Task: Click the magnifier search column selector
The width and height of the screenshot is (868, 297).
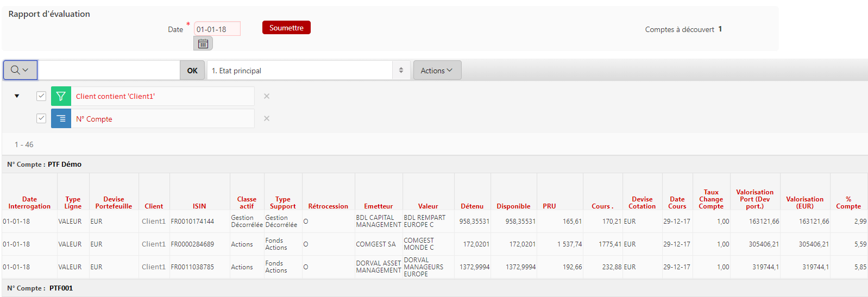Action: point(20,70)
